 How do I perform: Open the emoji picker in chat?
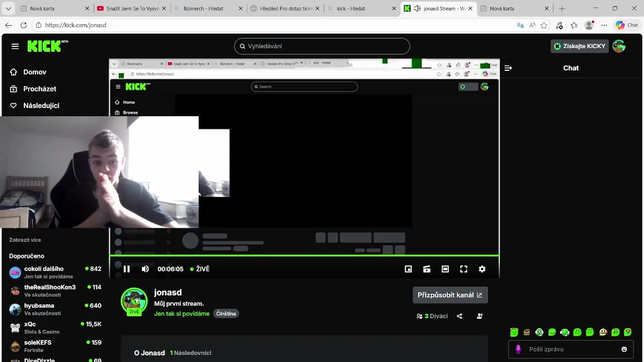coord(624,349)
